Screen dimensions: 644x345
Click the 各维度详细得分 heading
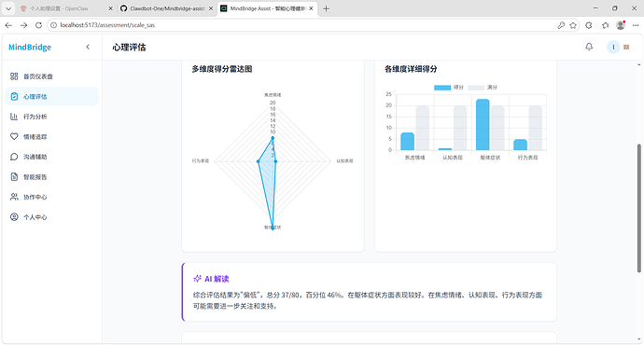tap(411, 69)
